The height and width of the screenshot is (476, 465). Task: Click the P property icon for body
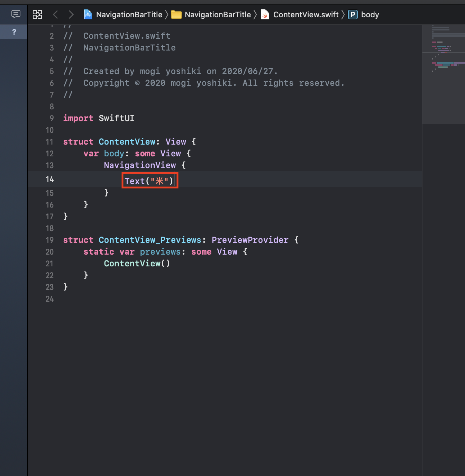pos(353,15)
